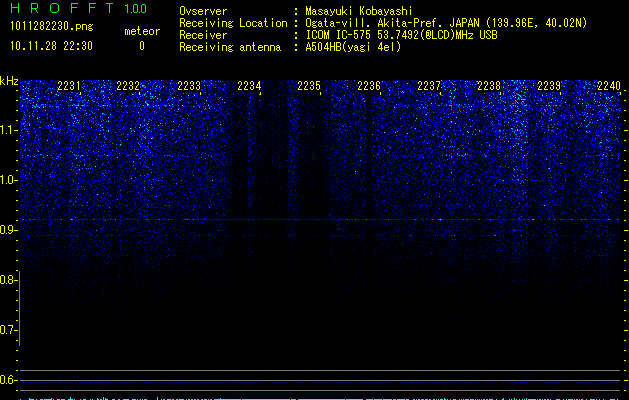The width and height of the screenshot is (629, 400).
Task: Click the 0.8 kHz axis label
Action: tap(8, 280)
